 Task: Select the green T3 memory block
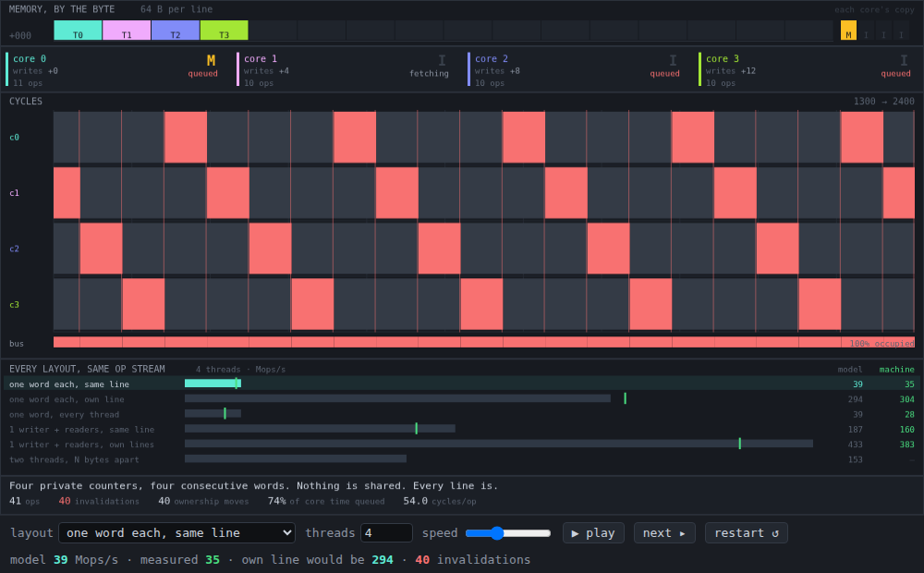point(224,30)
